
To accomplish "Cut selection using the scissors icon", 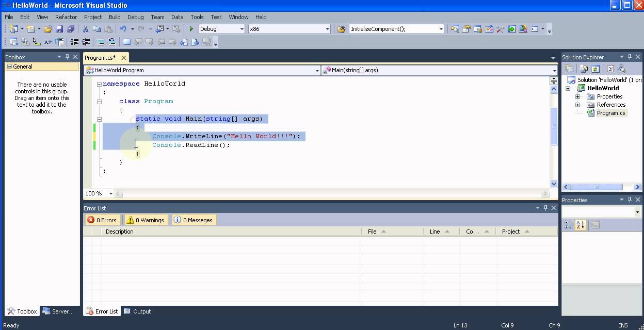I will 85,29.
